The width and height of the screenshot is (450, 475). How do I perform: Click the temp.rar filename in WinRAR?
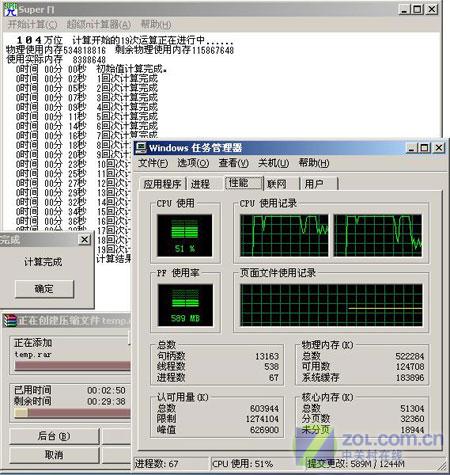click(33, 354)
